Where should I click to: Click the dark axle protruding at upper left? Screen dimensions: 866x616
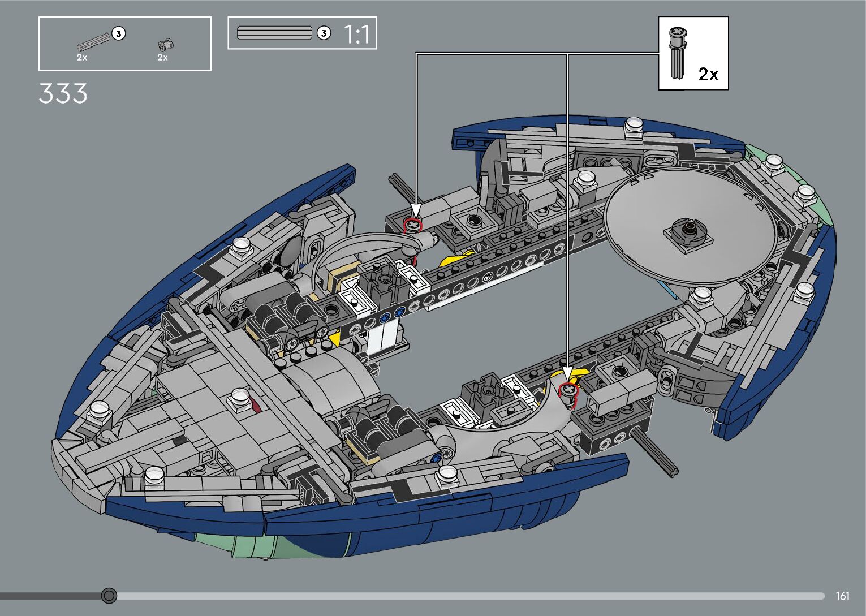tap(401, 189)
